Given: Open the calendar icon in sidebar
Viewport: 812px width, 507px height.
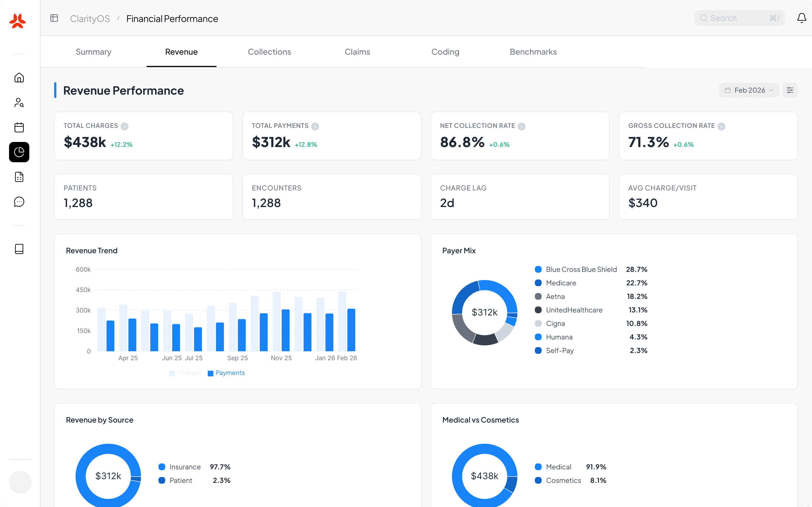Looking at the screenshot, I should coord(19,127).
